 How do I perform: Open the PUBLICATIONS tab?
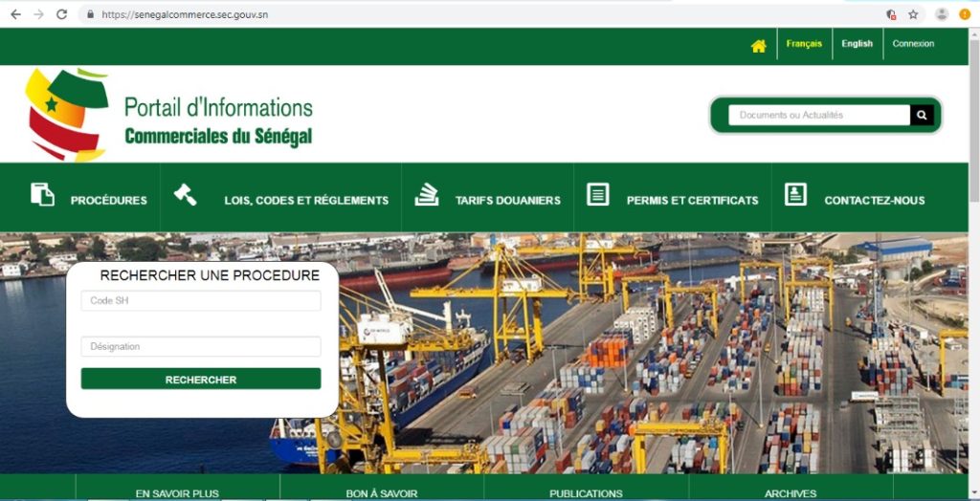(586, 493)
